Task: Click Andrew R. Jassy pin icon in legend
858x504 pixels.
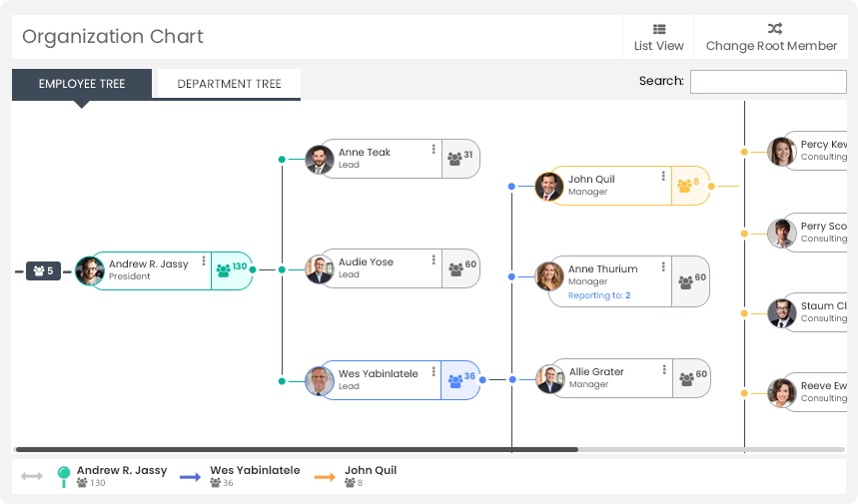Action: pyautogui.click(x=64, y=477)
